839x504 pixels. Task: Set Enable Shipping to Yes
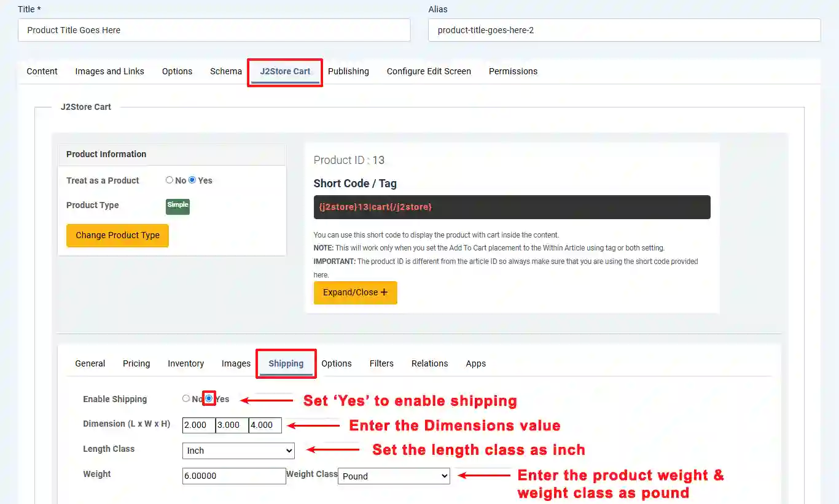click(x=209, y=398)
